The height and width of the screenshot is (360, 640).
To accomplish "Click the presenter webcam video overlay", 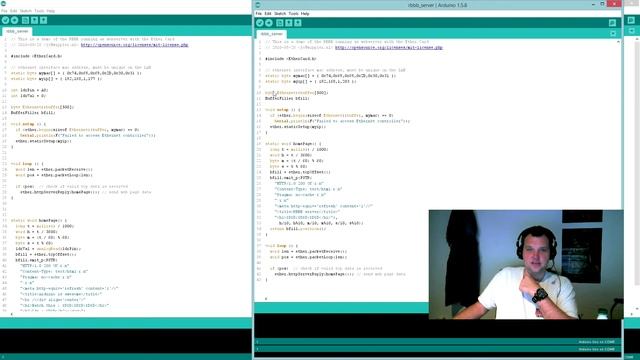I will [526, 264].
